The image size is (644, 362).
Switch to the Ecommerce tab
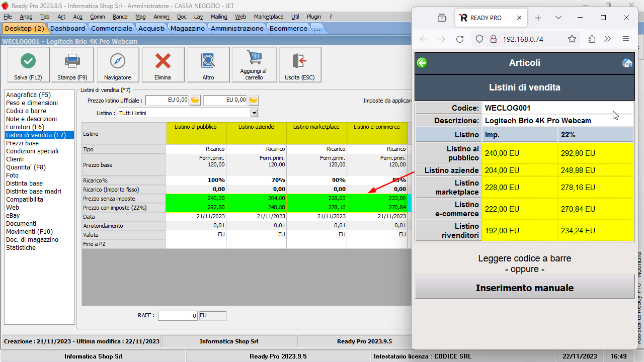tap(288, 28)
